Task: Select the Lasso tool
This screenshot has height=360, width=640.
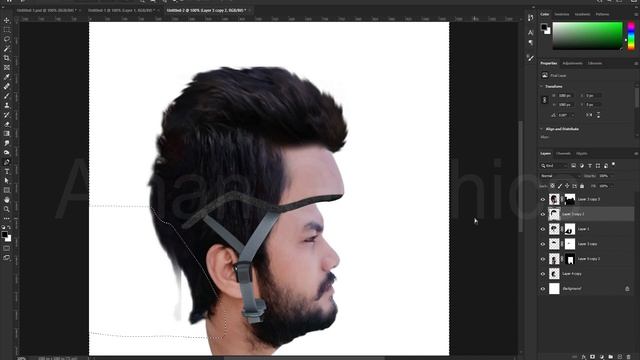Action: point(7,39)
